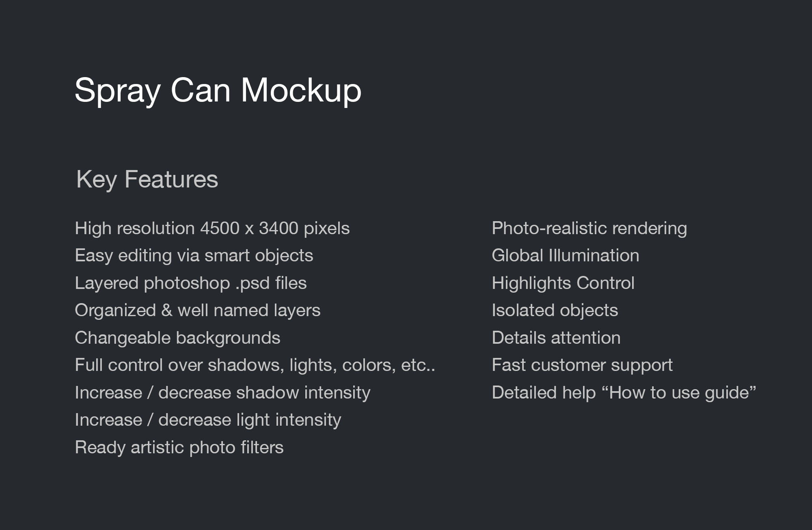Screen dimensions: 812x530
Task: Click the Spray Can Mockup title
Action: 218,90
